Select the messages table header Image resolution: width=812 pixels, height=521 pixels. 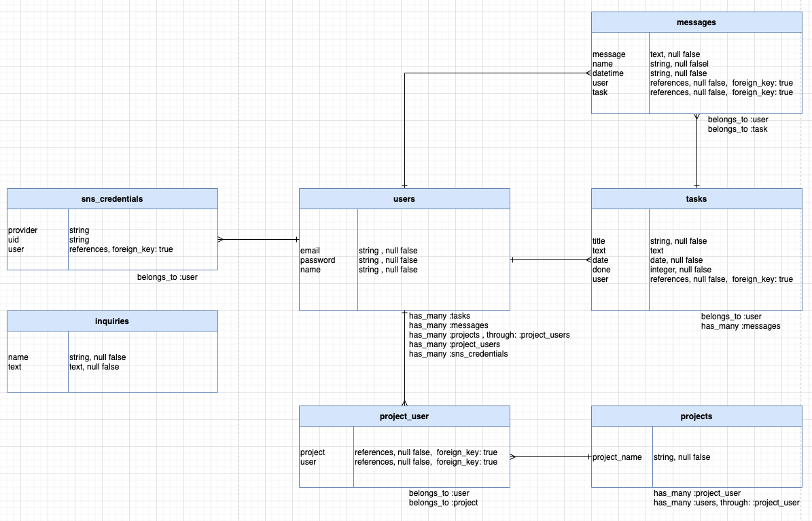point(696,22)
